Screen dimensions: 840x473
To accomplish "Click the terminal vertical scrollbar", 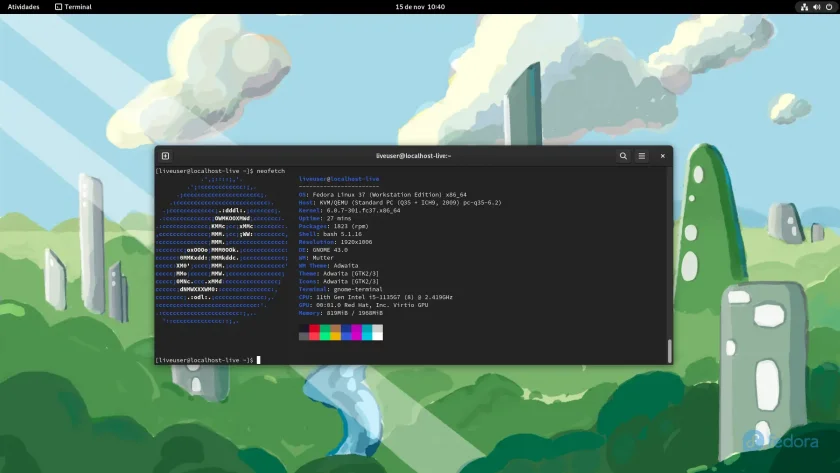I will 670,351.
